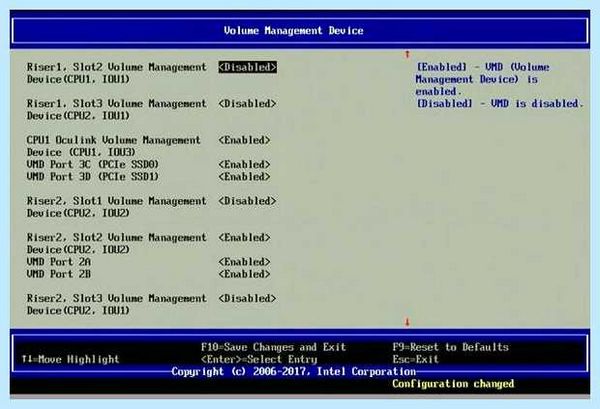Open Riser2 Slot1 VMD option list
This screenshot has height=409, width=600.
coord(248,201)
